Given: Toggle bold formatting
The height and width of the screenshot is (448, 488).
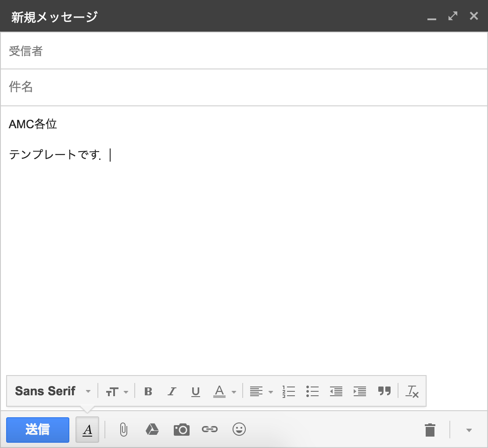Looking at the screenshot, I should pyautogui.click(x=148, y=391).
